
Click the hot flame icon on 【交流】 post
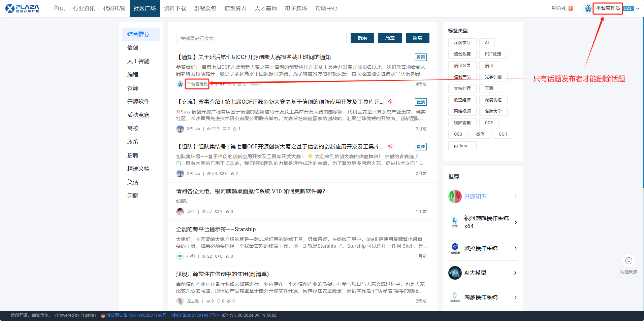click(390, 102)
